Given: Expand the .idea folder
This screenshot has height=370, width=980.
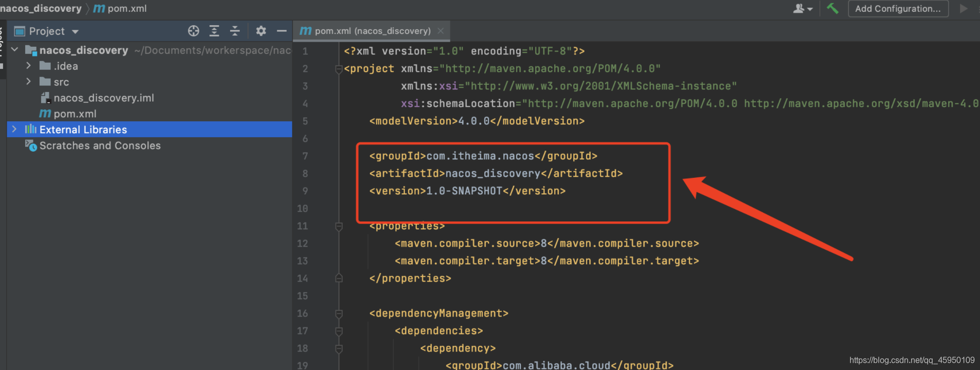Looking at the screenshot, I should [x=29, y=66].
